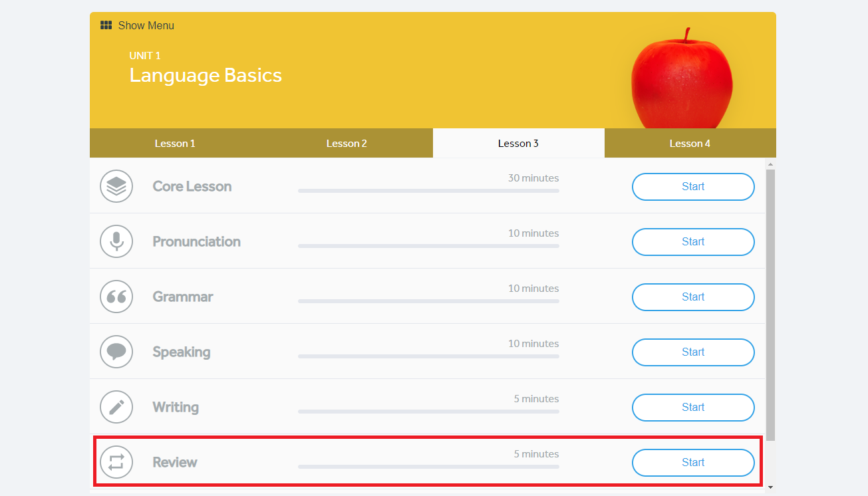Start the Writing activity
Viewport: 868px width, 496px height.
point(692,407)
